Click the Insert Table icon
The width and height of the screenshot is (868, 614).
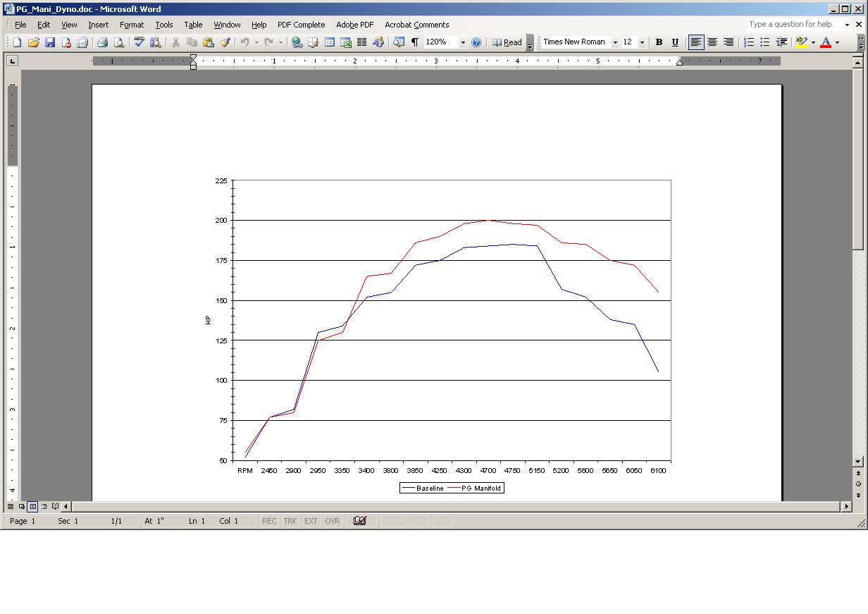(329, 42)
